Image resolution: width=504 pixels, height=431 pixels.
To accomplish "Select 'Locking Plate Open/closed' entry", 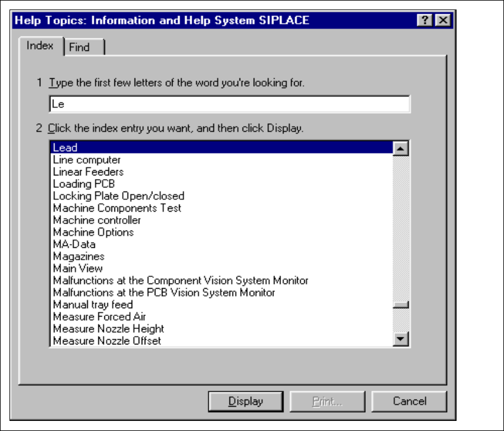I will [222, 196].
